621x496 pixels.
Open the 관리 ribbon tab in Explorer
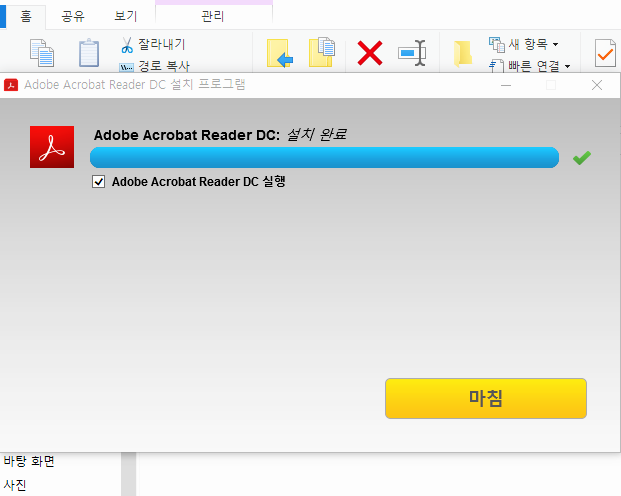pos(213,16)
